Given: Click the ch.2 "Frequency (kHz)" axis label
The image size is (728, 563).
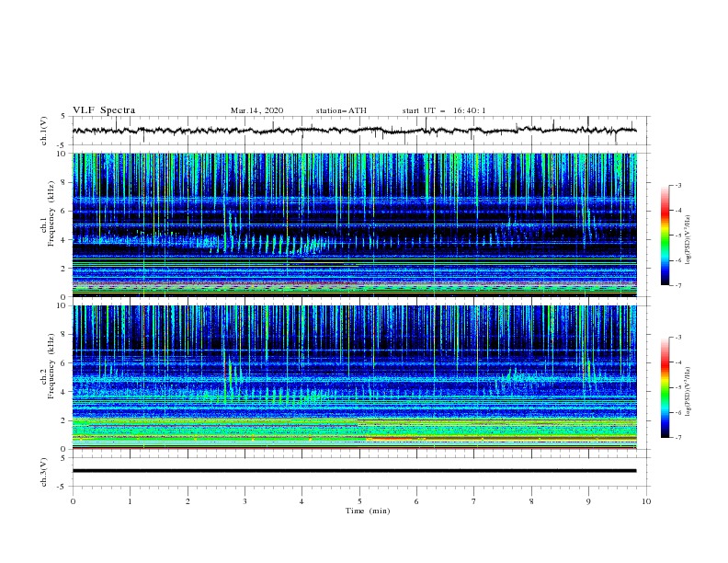Looking at the screenshot, I should [51, 366].
